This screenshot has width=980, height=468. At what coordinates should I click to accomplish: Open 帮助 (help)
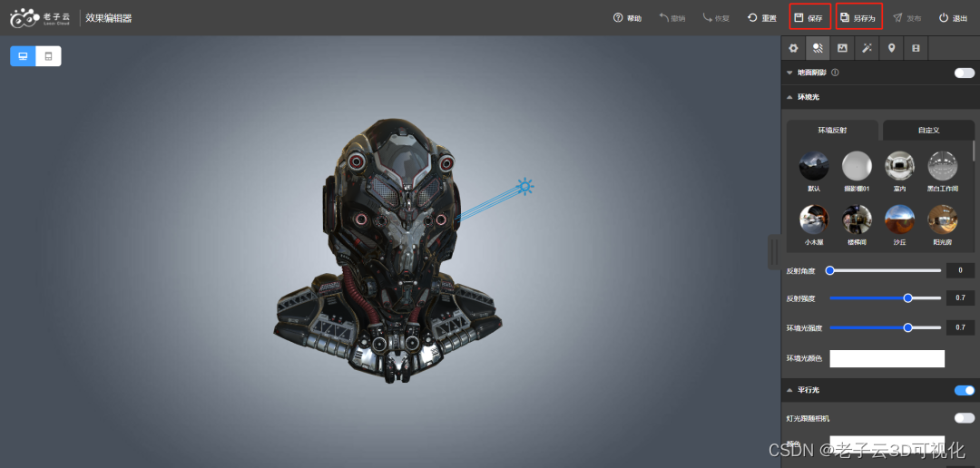pos(628,18)
